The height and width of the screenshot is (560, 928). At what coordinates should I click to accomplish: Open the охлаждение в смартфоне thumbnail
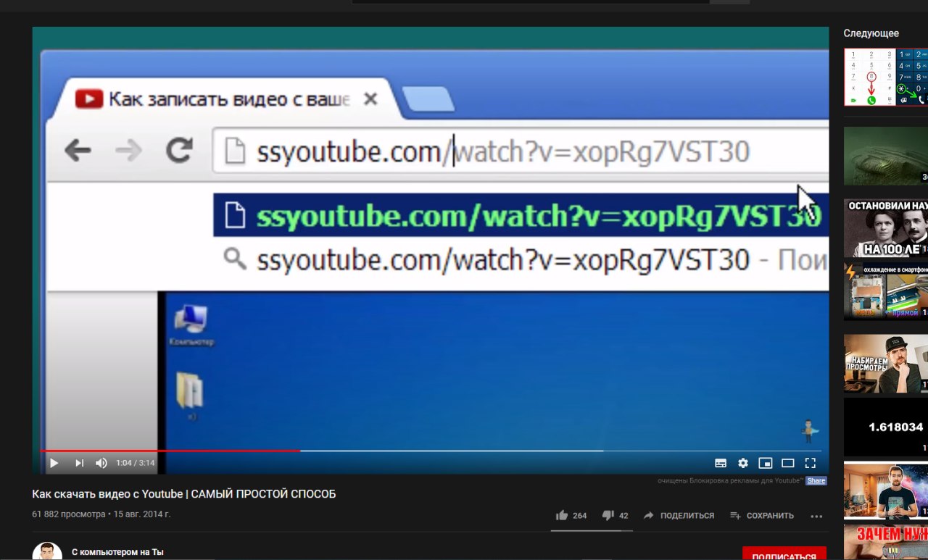[x=886, y=291]
